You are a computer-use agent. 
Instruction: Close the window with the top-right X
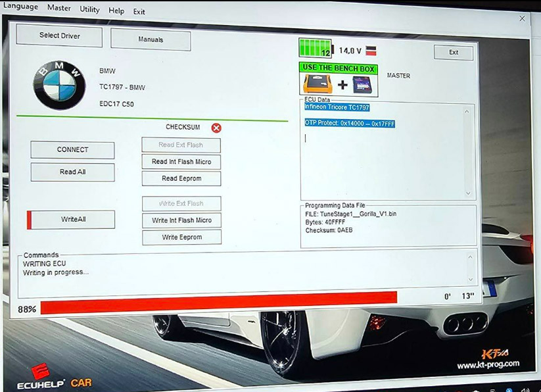click(522, 18)
